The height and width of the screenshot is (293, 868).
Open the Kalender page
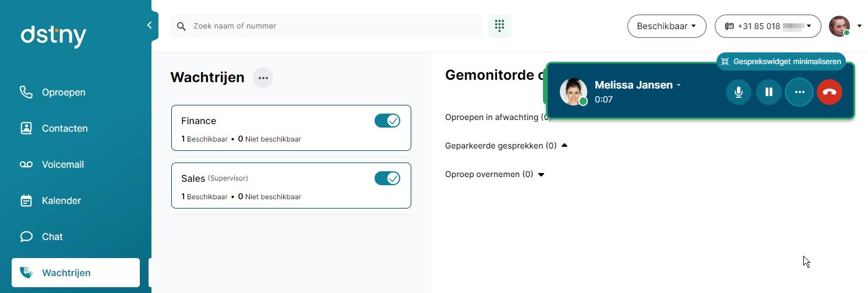61,200
